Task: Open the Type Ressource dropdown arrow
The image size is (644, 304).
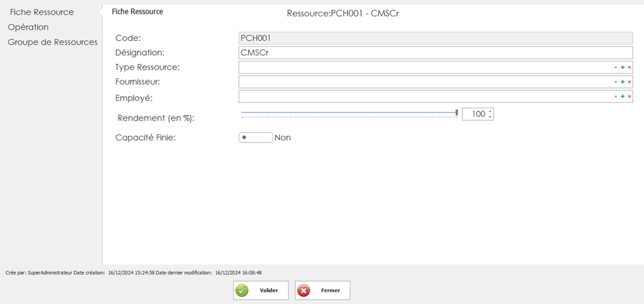Action: [x=615, y=67]
